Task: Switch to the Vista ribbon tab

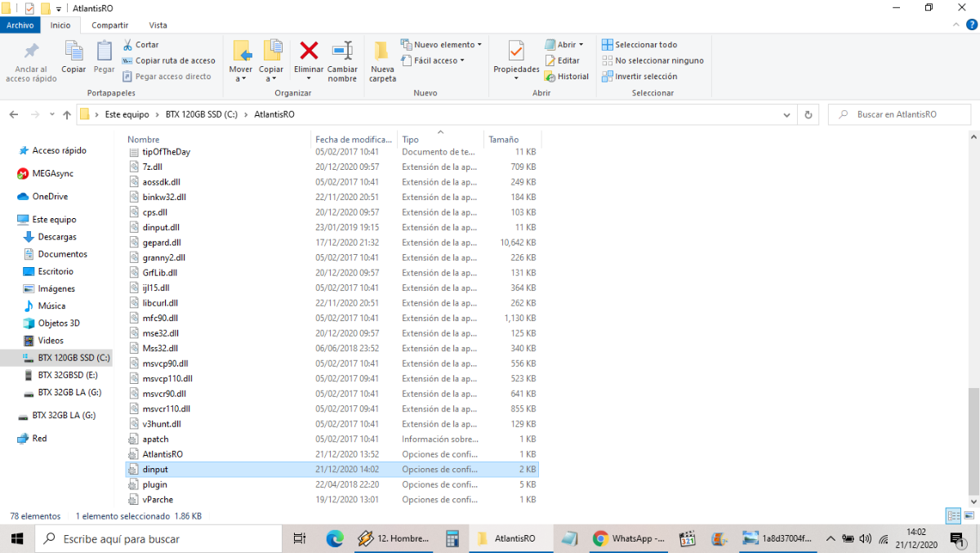Action: click(158, 25)
